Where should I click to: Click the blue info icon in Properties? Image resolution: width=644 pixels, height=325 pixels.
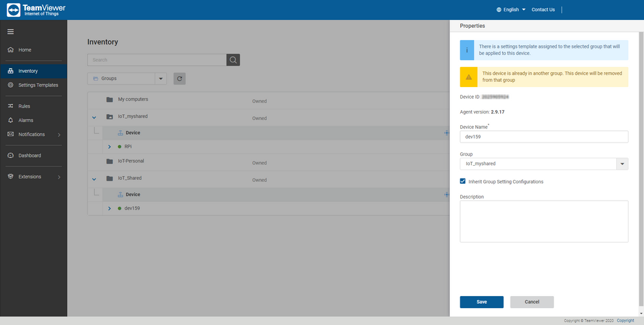tap(467, 50)
